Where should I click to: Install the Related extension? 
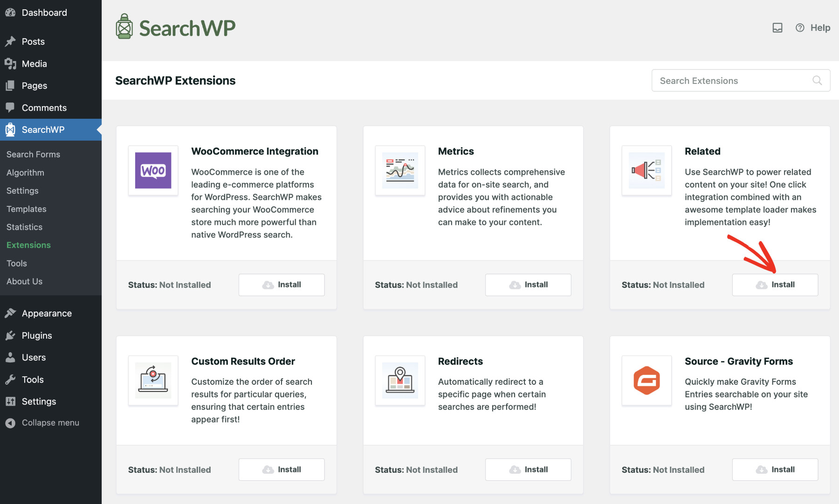click(x=775, y=285)
